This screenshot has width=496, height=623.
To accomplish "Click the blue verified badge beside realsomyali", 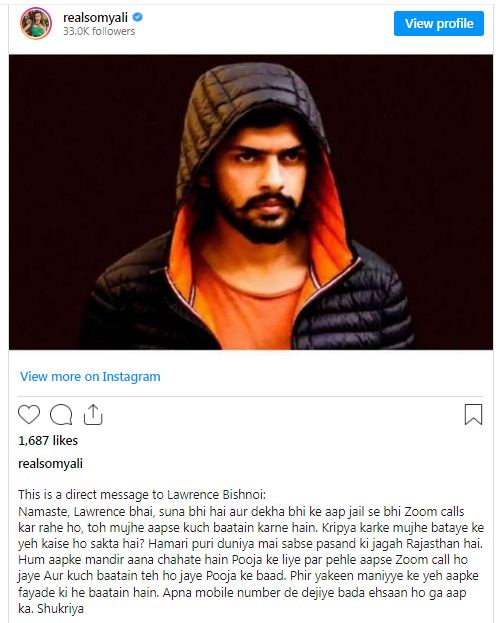I will click(138, 17).
